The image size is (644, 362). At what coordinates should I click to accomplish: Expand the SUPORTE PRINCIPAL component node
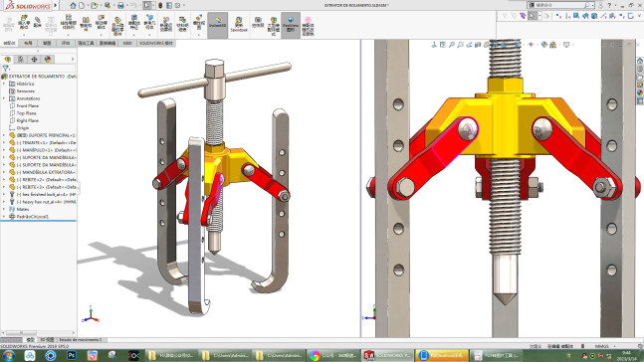pyautogui.click(x=4, y=135)
